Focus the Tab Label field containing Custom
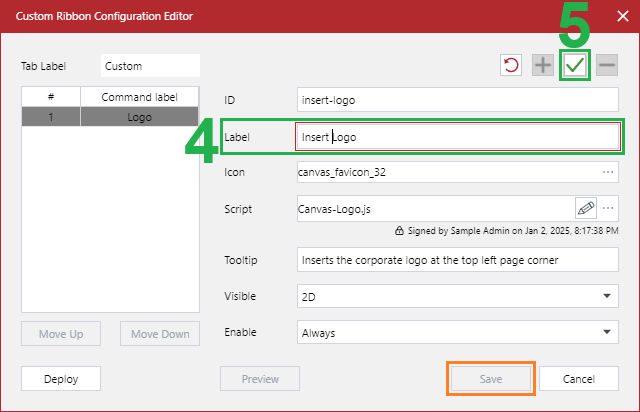Image resolution: width=640 pixels, height=412 pixels. click(150, 66)
